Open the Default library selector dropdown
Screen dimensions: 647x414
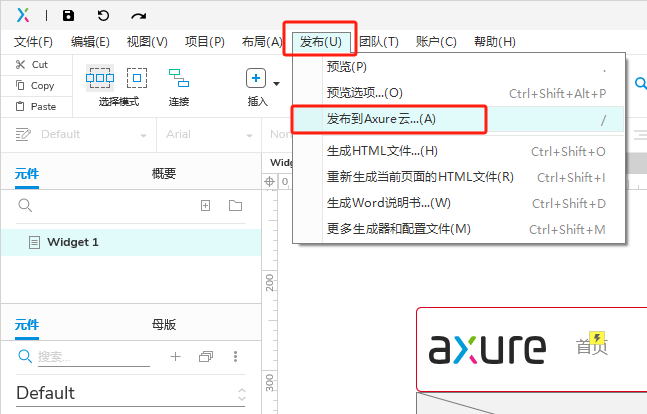click(x=130, y=393)
